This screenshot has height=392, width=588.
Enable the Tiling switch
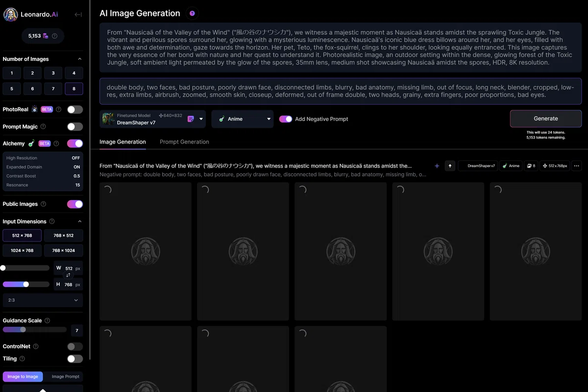(75, 359)
